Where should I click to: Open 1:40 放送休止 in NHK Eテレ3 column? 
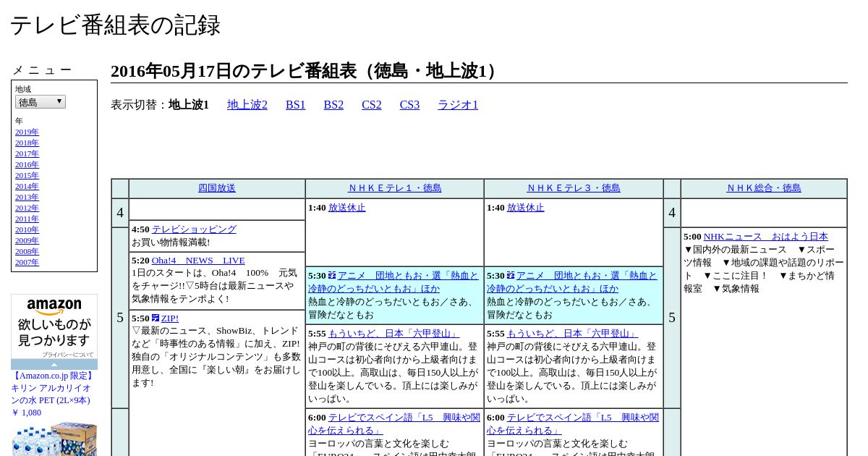[x=526, y=208]
